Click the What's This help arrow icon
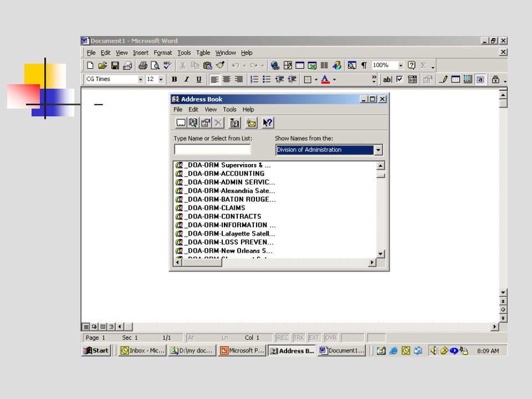The image size is (532, 399). 268,123
